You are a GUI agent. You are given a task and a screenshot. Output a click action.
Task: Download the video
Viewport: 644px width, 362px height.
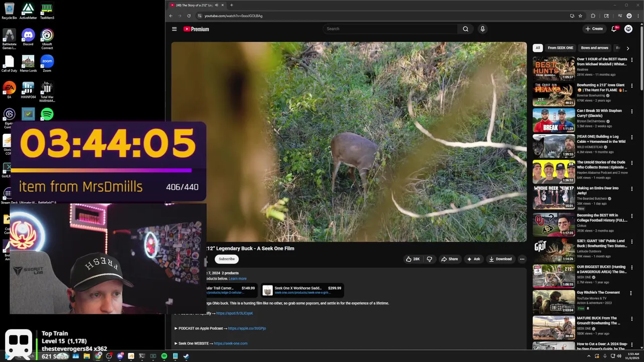click(x=500, y=259)
